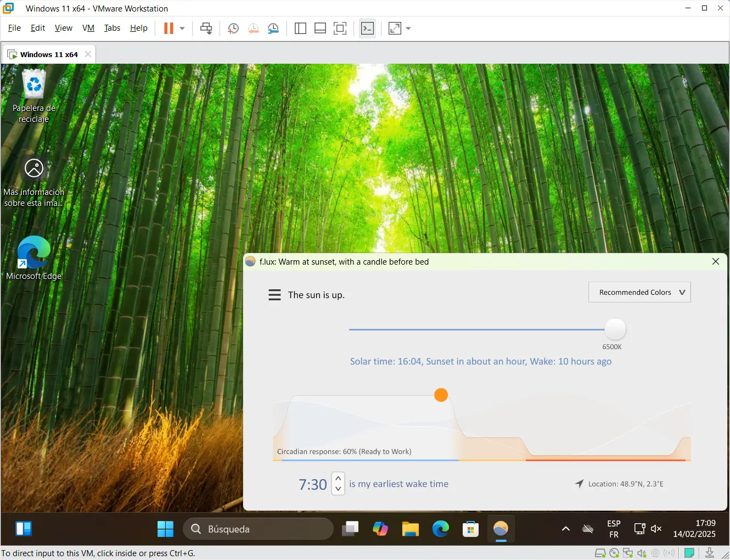Show hidden tray icons chevron
Viewport: 730px width, 560px height.
click(x=566, y=529)
